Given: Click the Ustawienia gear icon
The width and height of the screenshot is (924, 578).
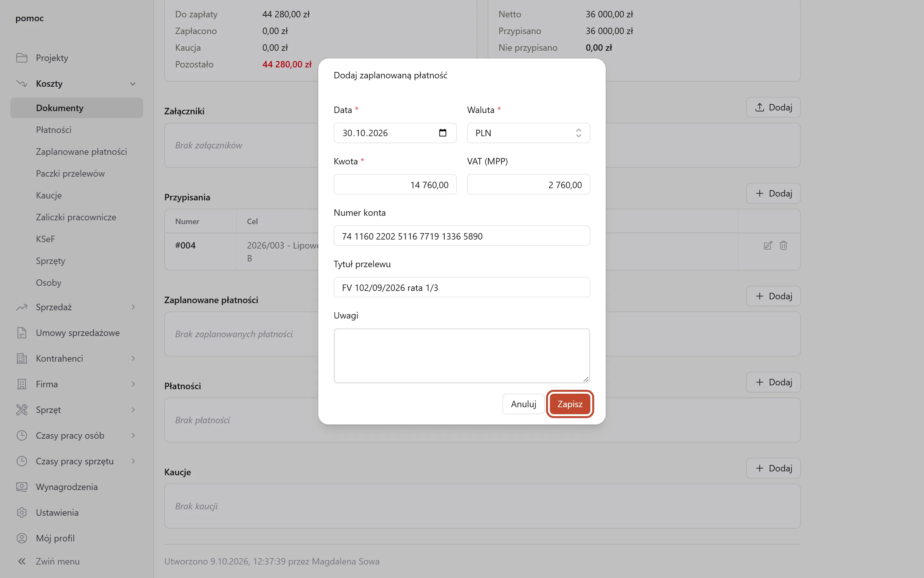Looking at the screenshot, I should point(22,512).
